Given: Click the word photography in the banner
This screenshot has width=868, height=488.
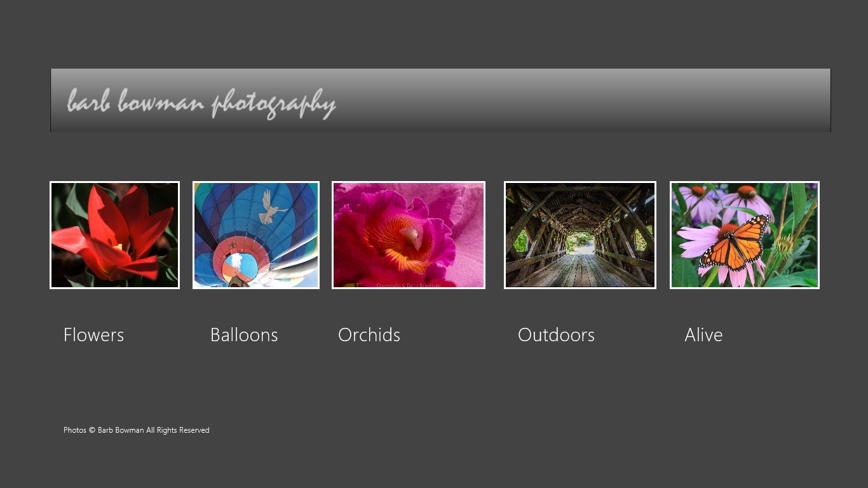Looking at the screenshot, I should point(274,104).
